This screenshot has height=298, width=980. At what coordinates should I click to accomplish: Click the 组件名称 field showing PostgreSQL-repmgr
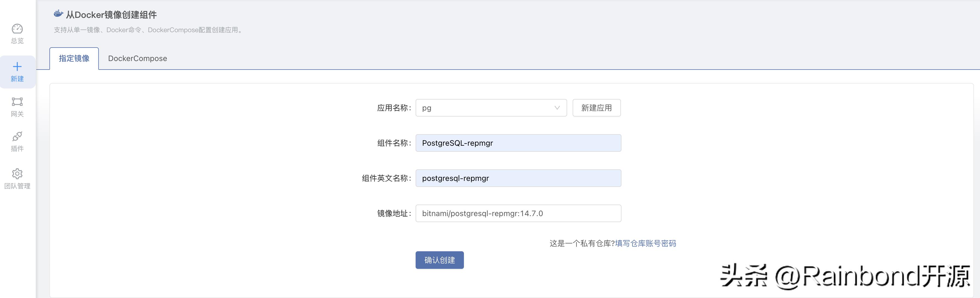[x=518, y=143]
